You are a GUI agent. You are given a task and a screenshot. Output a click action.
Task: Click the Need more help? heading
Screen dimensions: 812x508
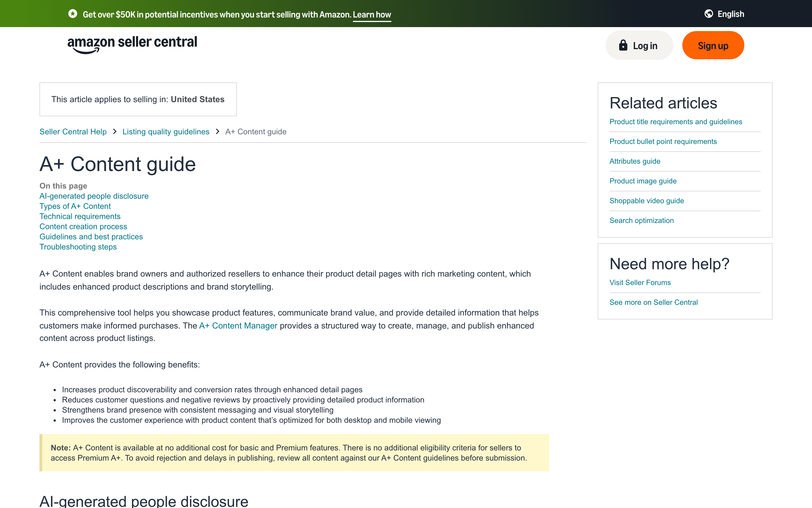pyautogui.click(x=669, y=264)
